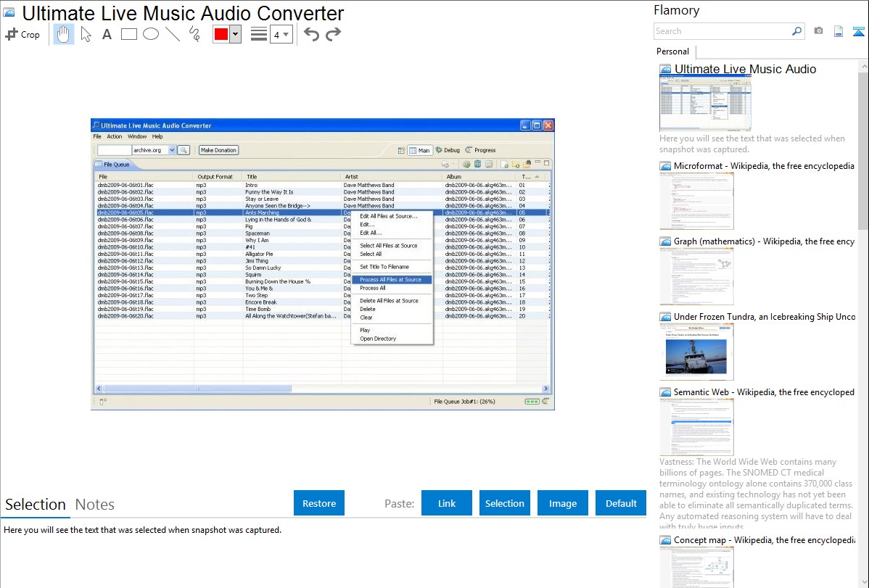Select the arrow pointer tool
The image size is (869, 588).
86,34
